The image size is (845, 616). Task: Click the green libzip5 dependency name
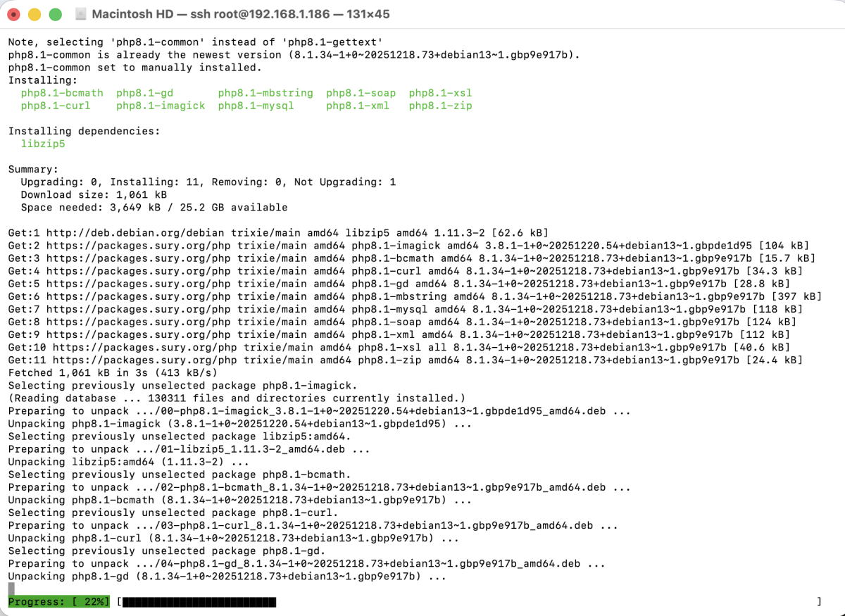pos(43,144)
